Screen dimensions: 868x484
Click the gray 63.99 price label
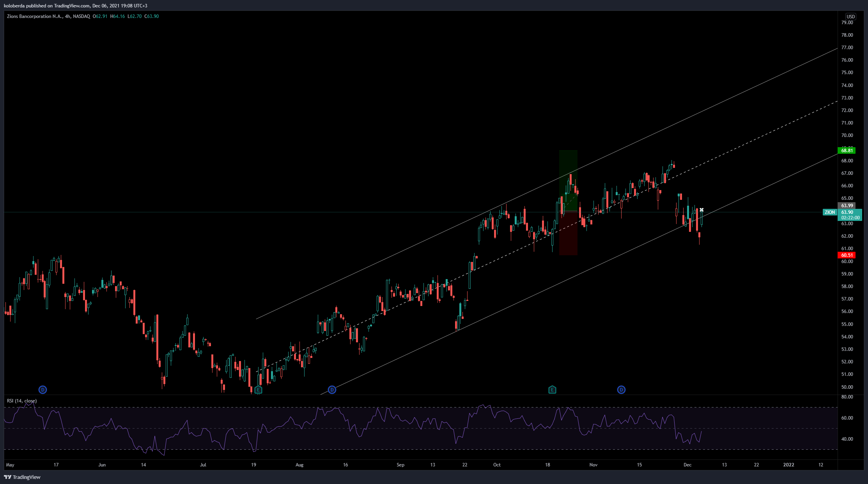click(847, 205)
